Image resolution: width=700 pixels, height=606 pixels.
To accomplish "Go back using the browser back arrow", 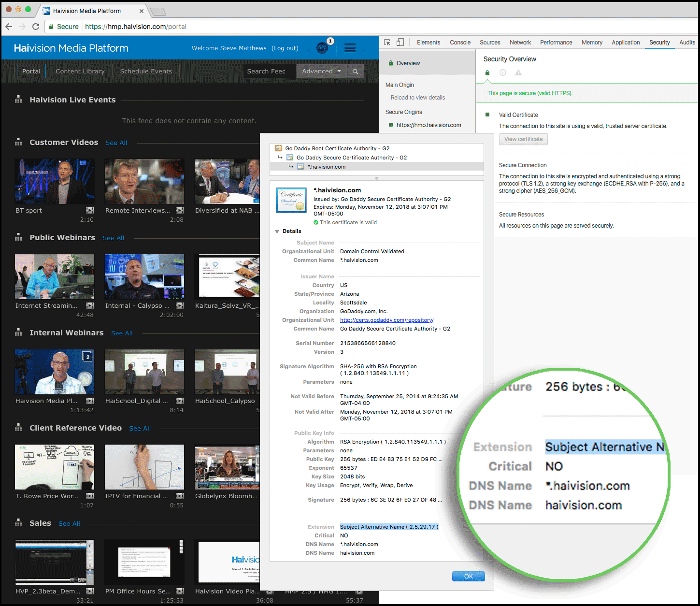I will pyautogui.click(x=9, y=27).
